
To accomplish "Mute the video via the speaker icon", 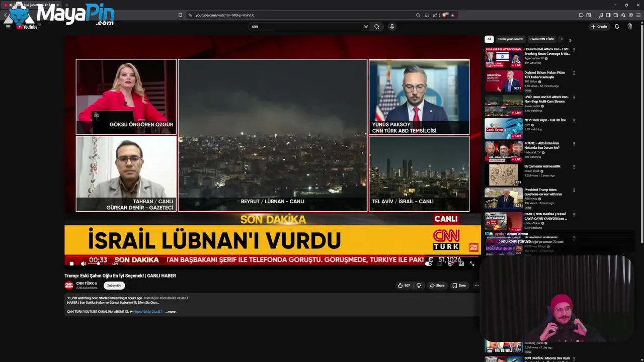I will (x=84, y=263).
